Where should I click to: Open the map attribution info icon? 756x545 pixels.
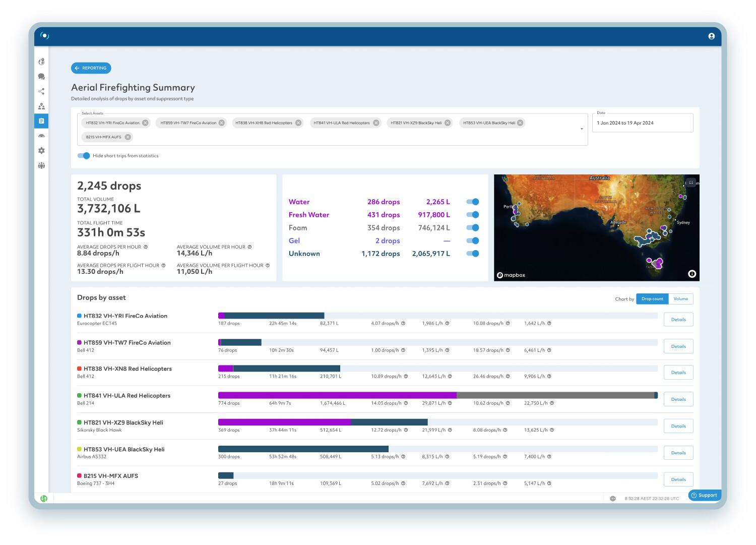pyautogui.click(x=692, y=274)
